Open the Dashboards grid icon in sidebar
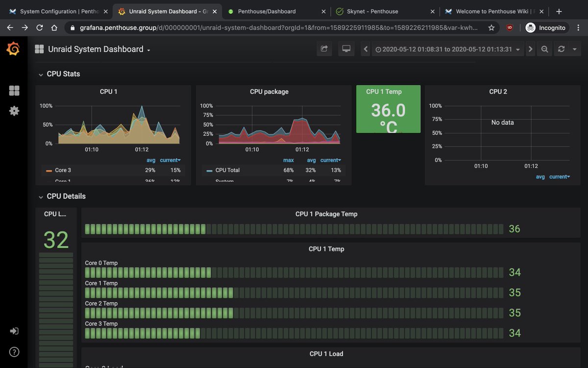This screenshot has height=368, width=588. 14,91
